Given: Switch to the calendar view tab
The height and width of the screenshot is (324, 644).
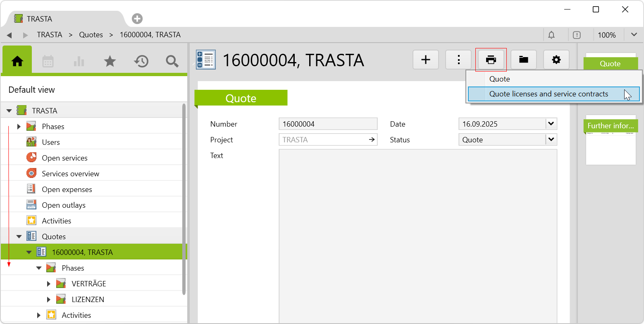Looking at the screenshot, I should coord(48,62).
